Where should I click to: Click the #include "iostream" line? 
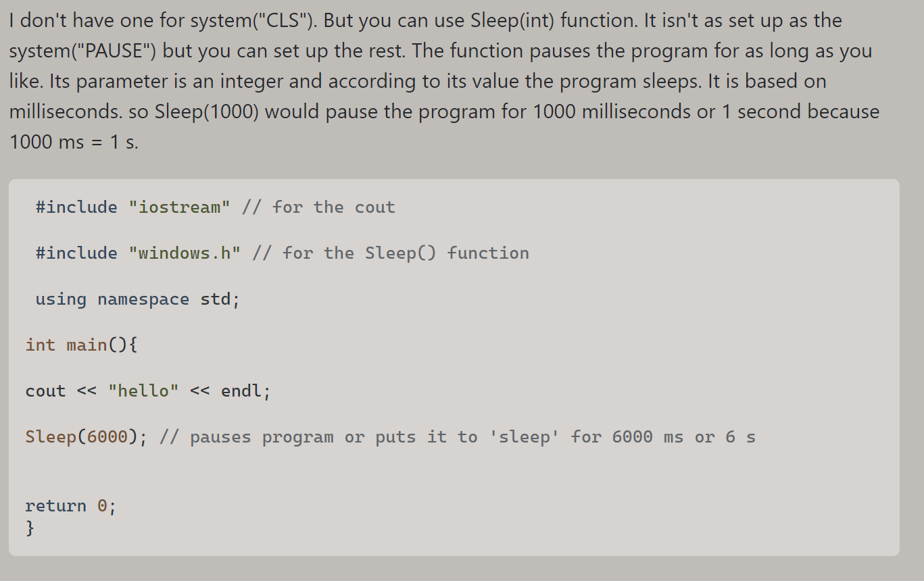[132, 207]
